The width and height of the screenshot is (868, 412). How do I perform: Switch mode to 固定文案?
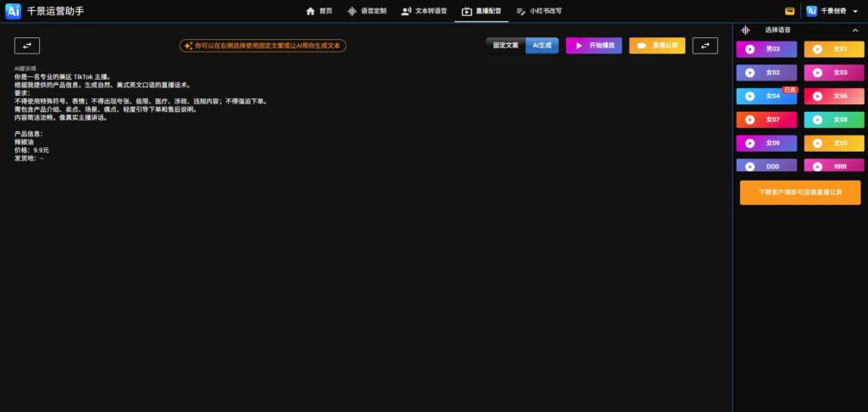pos(506,46)
